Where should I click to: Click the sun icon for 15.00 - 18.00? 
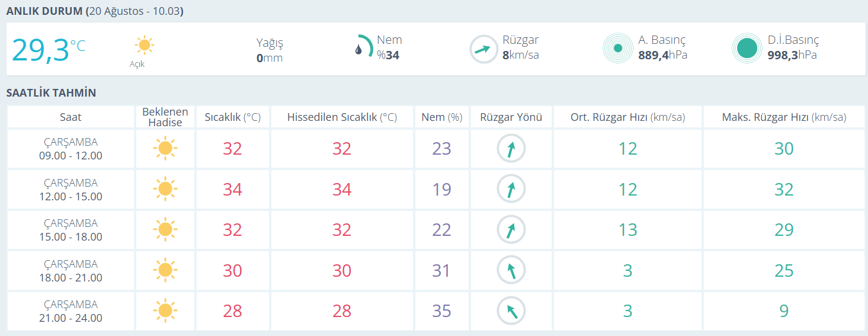point(165,230)
